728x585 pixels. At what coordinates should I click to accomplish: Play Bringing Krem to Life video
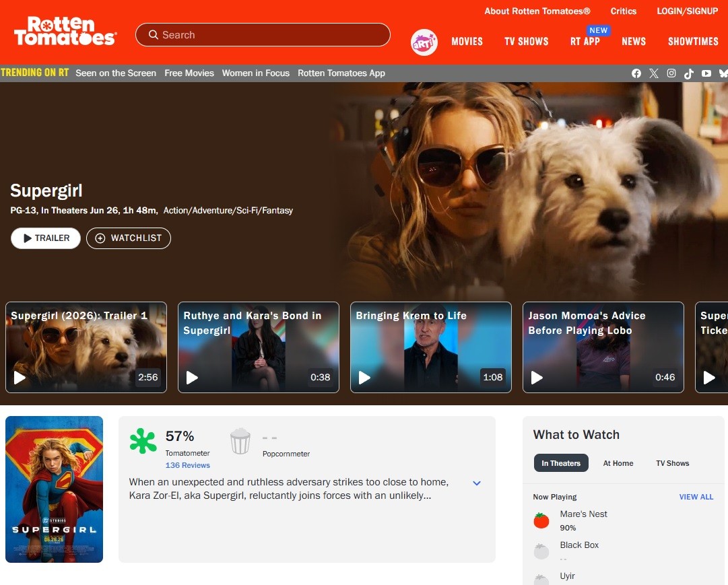[x=431, y=347]
